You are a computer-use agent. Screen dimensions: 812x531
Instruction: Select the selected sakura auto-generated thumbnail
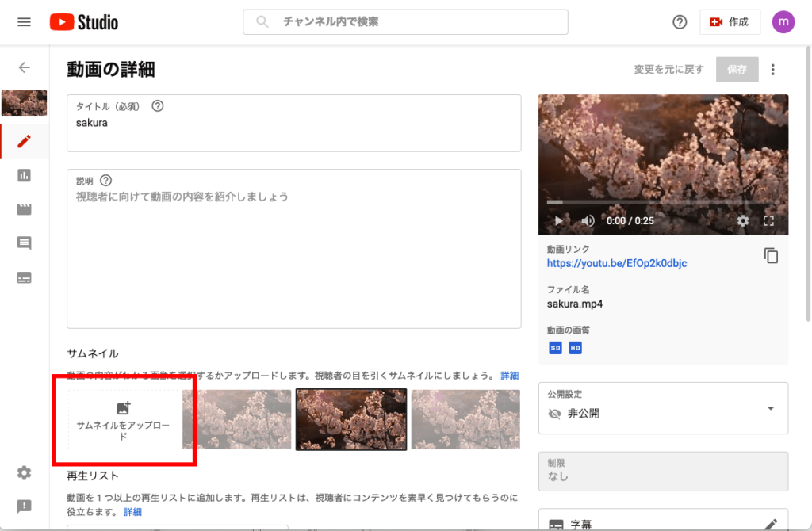(350, 419)
